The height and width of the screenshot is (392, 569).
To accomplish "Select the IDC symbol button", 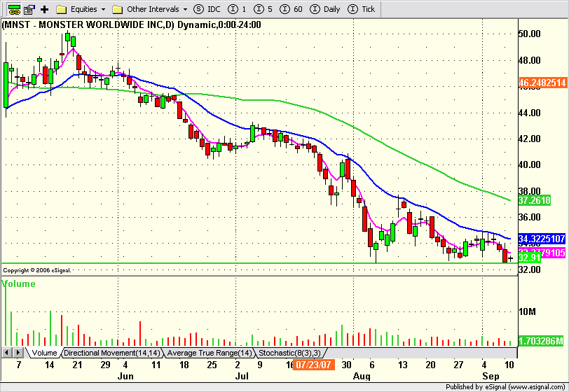I will pyautogui.click(x=207, y=9).
